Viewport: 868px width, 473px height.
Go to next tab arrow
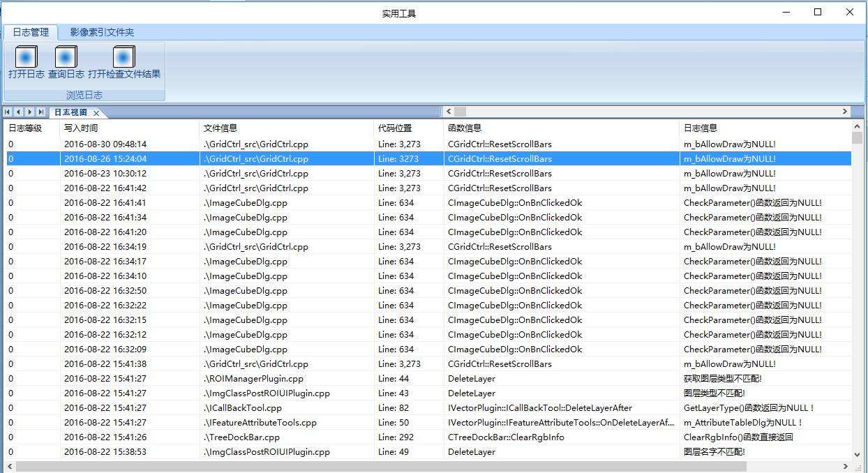point(30,112)
